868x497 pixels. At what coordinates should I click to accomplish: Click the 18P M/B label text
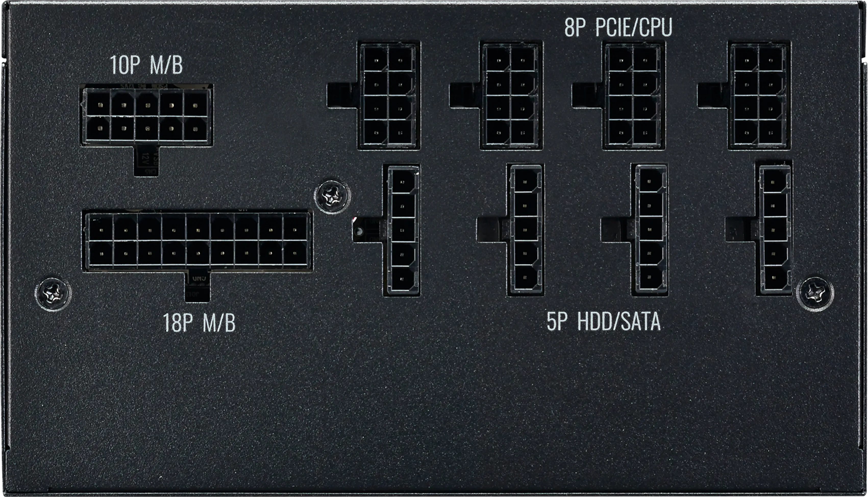click(x=199, y=323)
